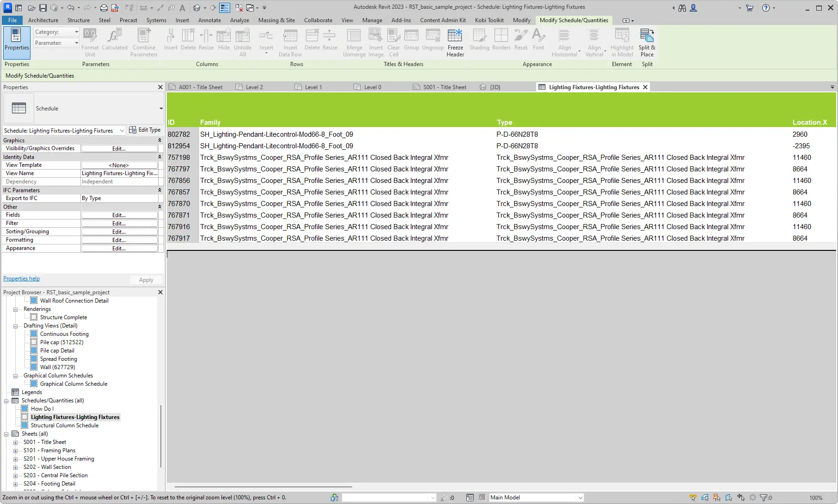The height and width of the screenshot is (504, 838).
Task: Select the Shading tool
Action: tap(479, 42)
